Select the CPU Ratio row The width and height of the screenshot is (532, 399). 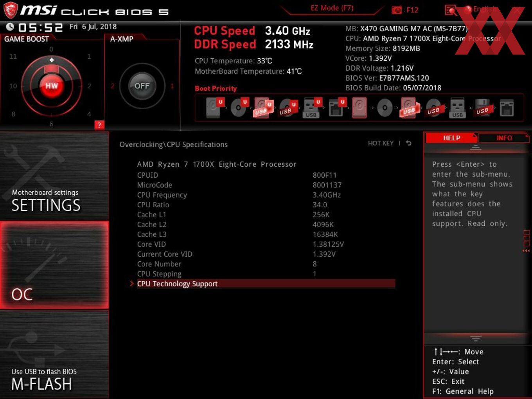click(x=266, y=205)
